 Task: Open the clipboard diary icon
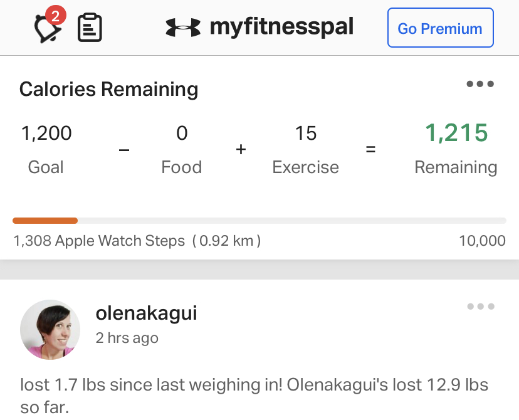coord(90,28)
